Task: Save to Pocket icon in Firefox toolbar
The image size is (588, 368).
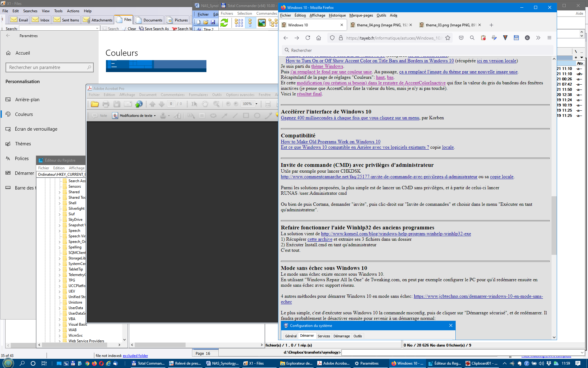Action: 461,38
